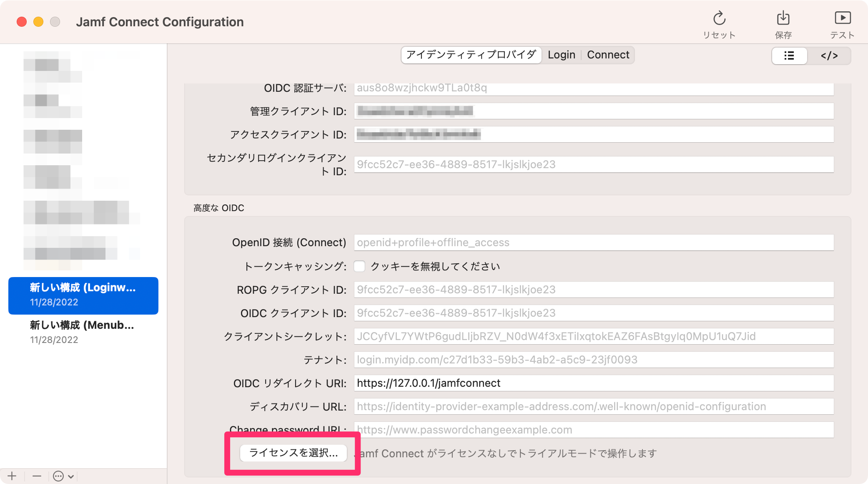Click the OIDC クライアント ID field
Screen dimensions: 868x484
(594, 313)
